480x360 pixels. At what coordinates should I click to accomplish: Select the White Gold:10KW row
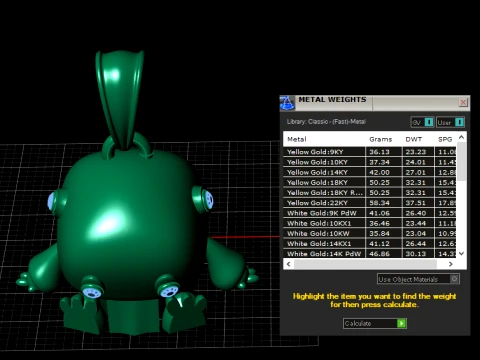370,233
